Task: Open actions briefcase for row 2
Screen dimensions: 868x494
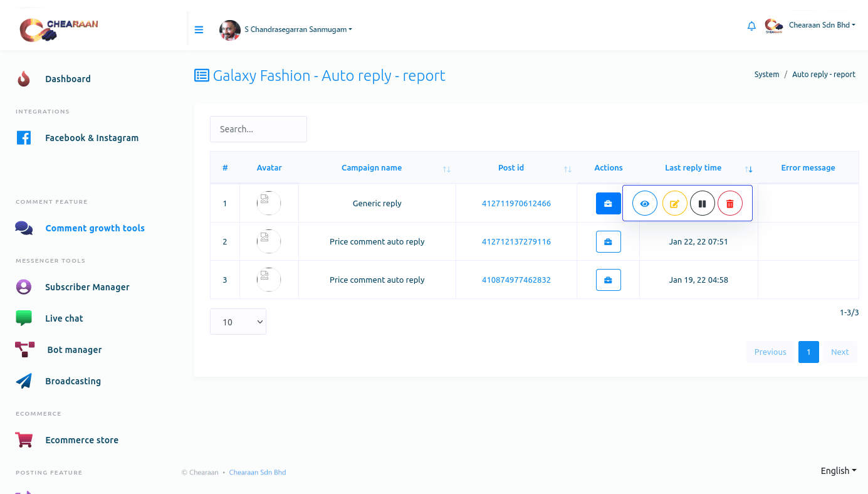Action: 608,242
